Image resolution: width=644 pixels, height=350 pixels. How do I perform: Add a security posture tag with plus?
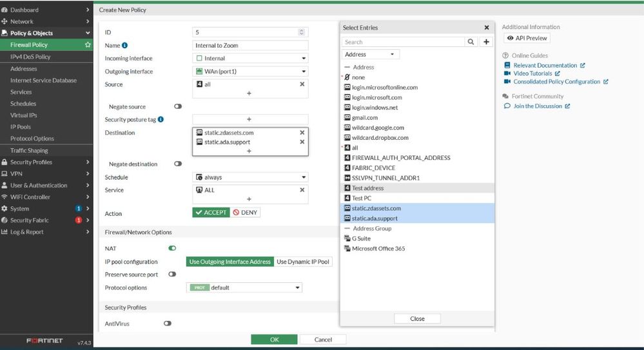click(249, 119)
